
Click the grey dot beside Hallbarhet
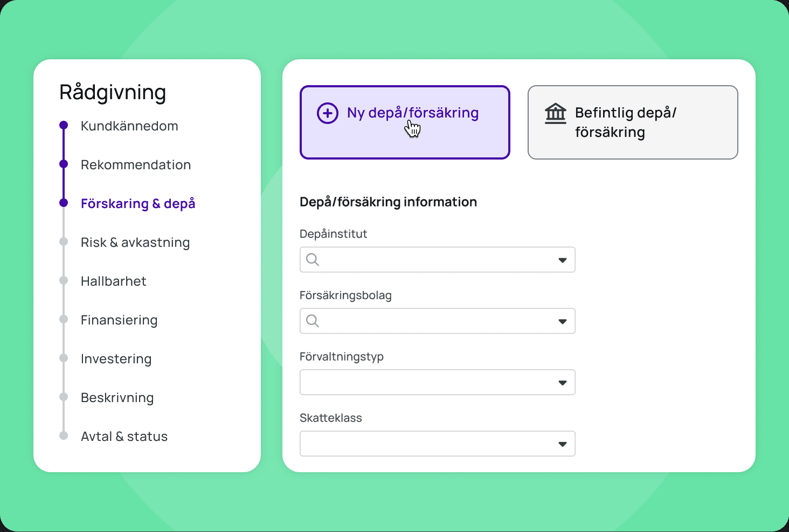[x=64, y=281]
